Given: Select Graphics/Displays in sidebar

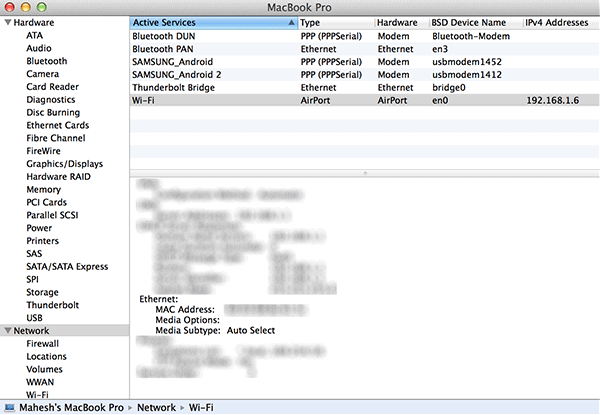Looking at the screenshot, I should pyautogui.click(x=65, y=164).
